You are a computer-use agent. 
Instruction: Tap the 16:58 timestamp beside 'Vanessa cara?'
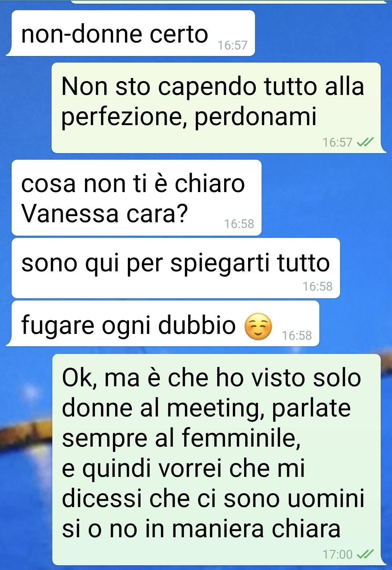click(239, 224)
